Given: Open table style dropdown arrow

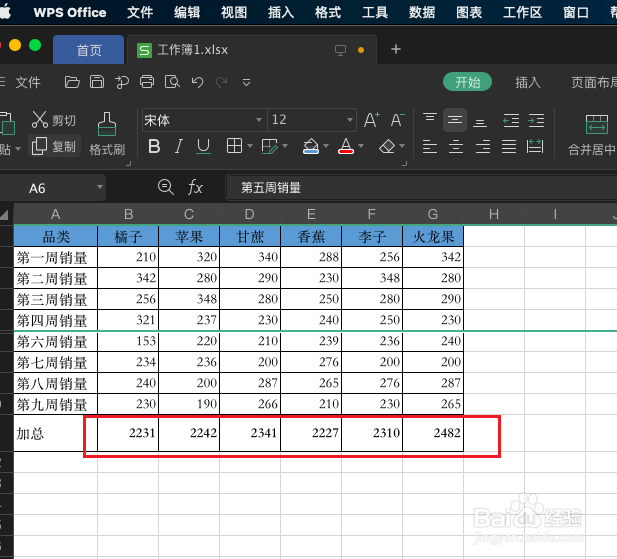Looking at the screenshot, I should (285, 146).
